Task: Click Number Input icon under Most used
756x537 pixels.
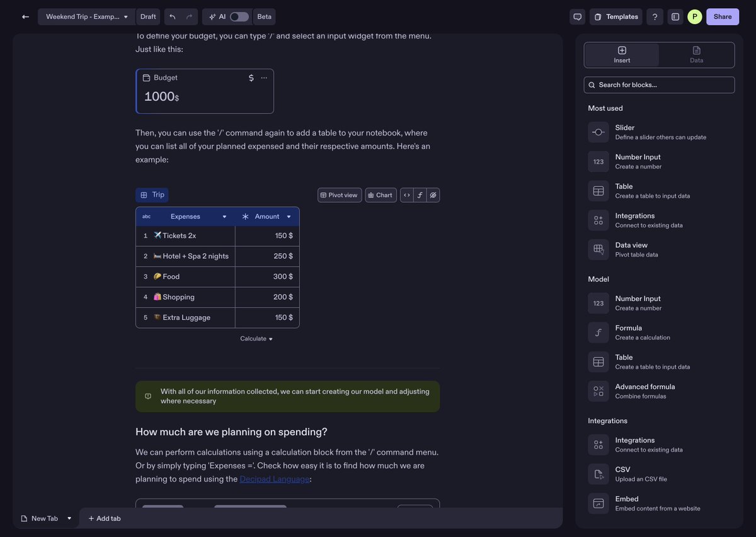Action: (x=598, y=162)
